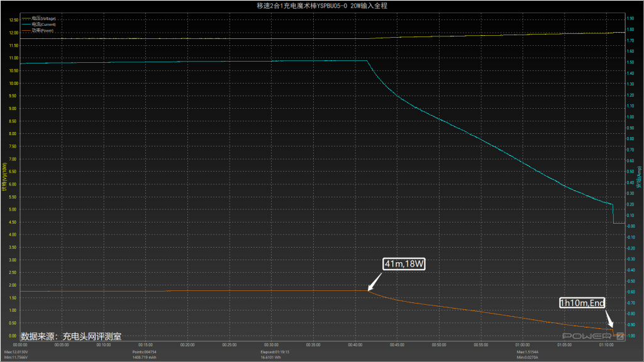Click the Points:004754 readout
The image size is (644, 362).
coord(144,352)
